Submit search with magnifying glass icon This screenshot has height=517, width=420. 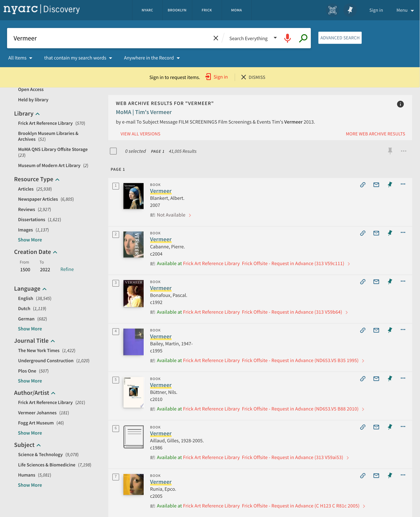(303, 38)
